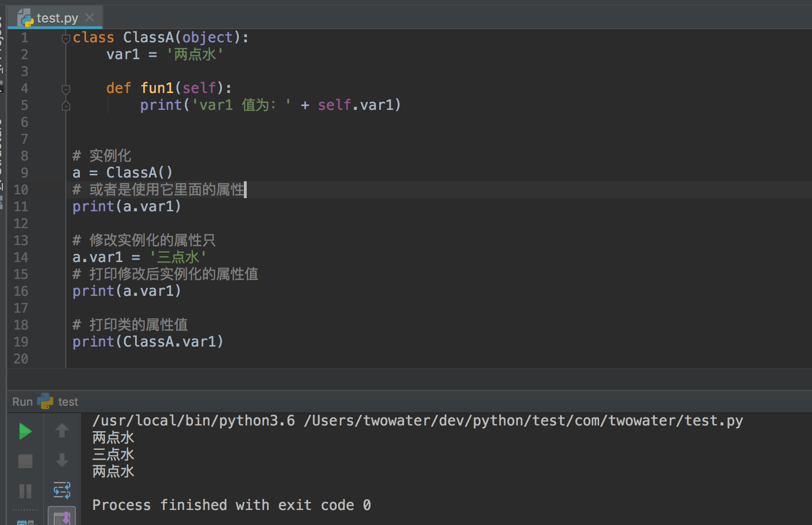Click the '# 实例化' comment

(x=102, y=156)
